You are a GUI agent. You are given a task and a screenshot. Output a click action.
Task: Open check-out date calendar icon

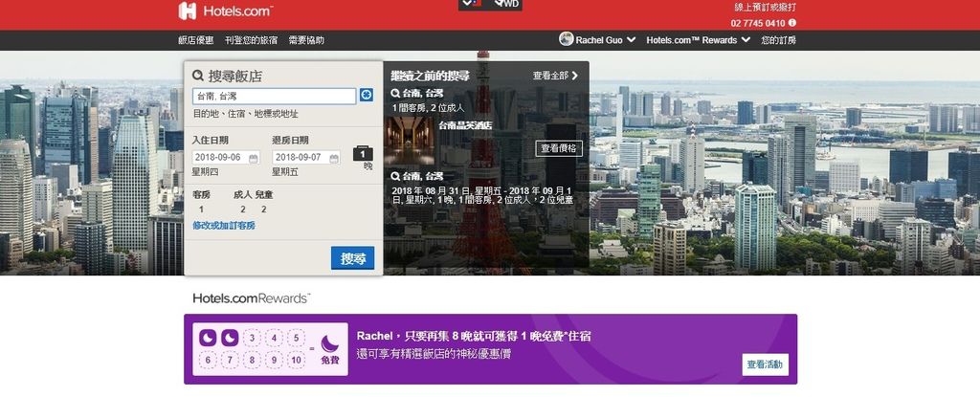pos(334,158)
